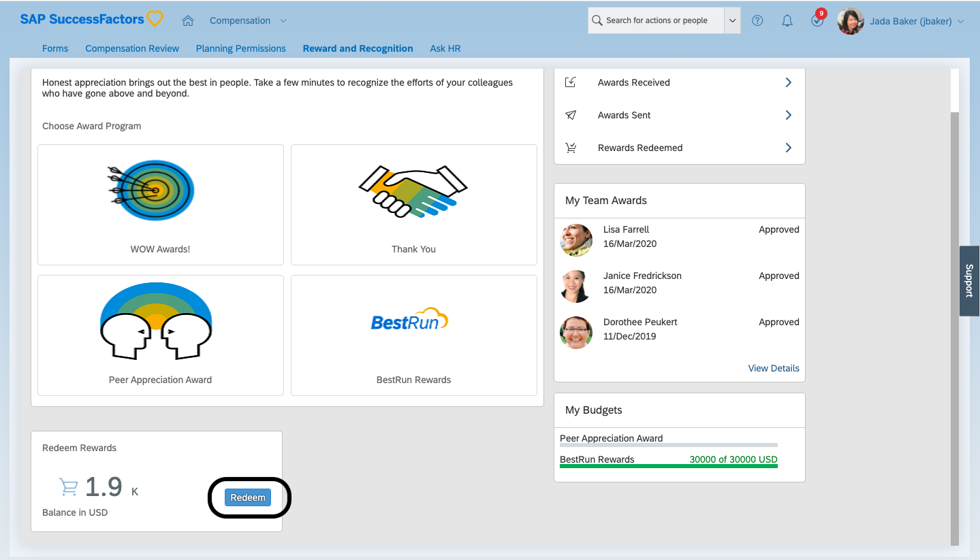Switch to the Compensation Review tab
This screenshot has height=560, width=980.
132,48
